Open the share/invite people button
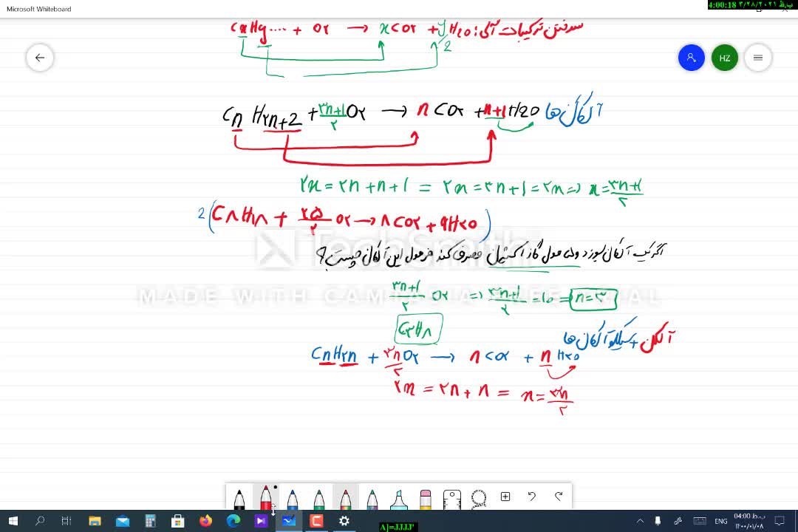This screenshot has height=532, width=798. (x=691, y=58)
